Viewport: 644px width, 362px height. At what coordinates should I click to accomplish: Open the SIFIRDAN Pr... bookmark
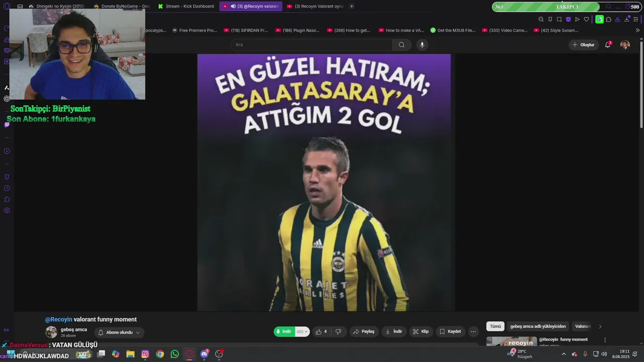[246, 30]
